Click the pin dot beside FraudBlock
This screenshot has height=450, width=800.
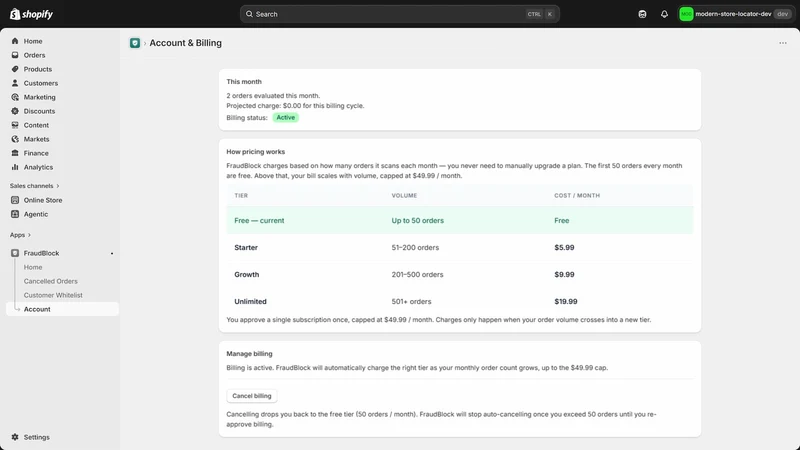coord(112,254)
